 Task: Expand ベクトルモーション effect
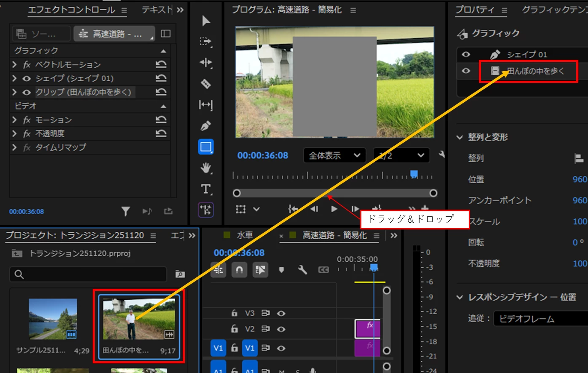[15, 64]
